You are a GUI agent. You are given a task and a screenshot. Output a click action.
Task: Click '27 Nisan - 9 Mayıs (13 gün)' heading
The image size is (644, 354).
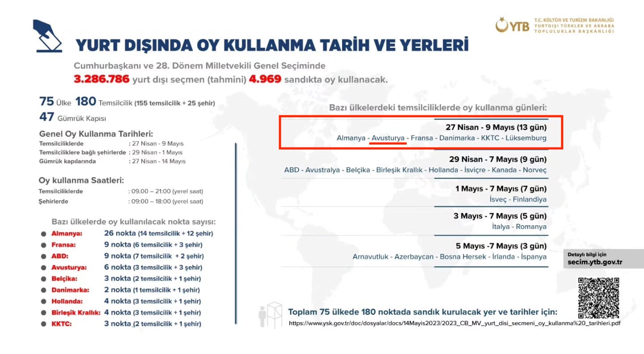click(x=496, y=127)
